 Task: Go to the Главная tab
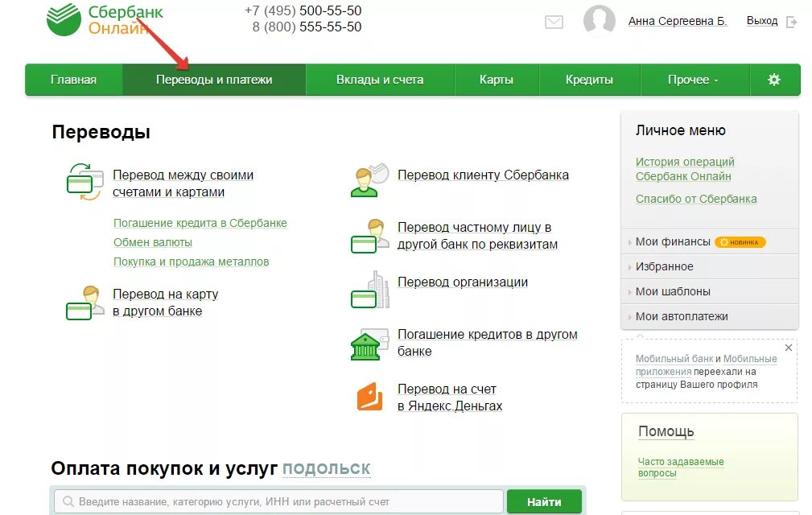(73, 80)
